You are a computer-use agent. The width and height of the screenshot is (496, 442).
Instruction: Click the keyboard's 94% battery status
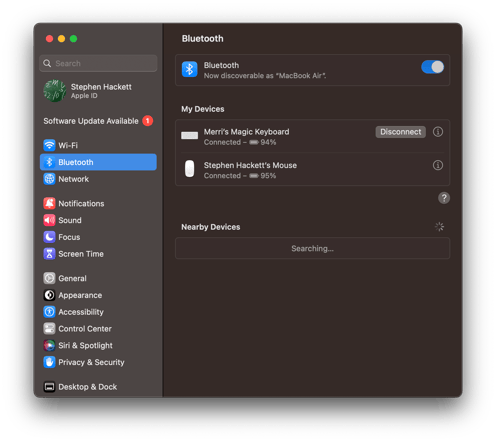coord(263,142)
